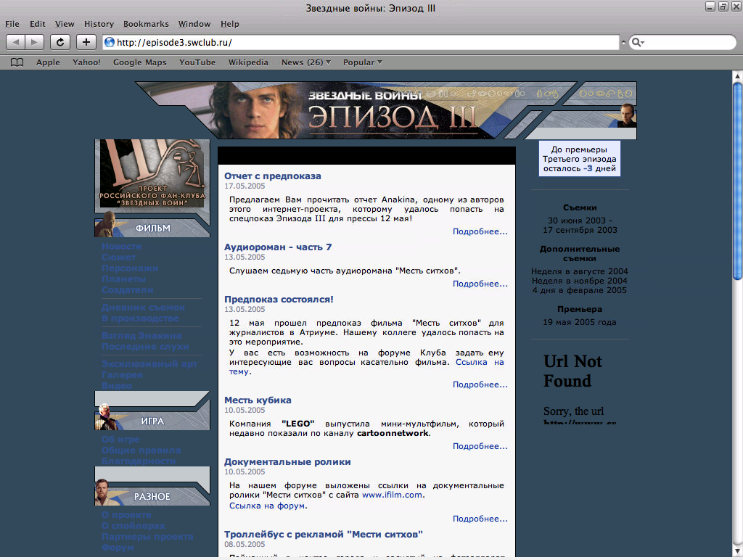Open the File menu

coord(12,24)
